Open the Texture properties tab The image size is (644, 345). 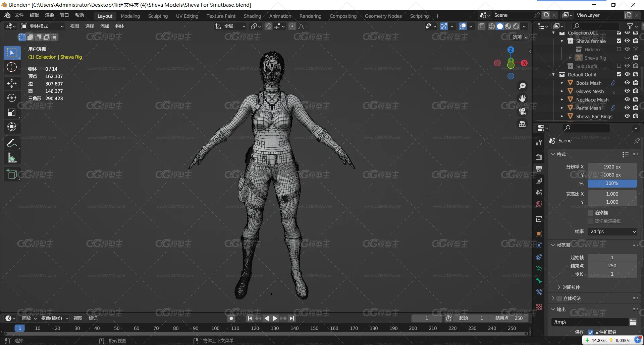coord(539,307)
